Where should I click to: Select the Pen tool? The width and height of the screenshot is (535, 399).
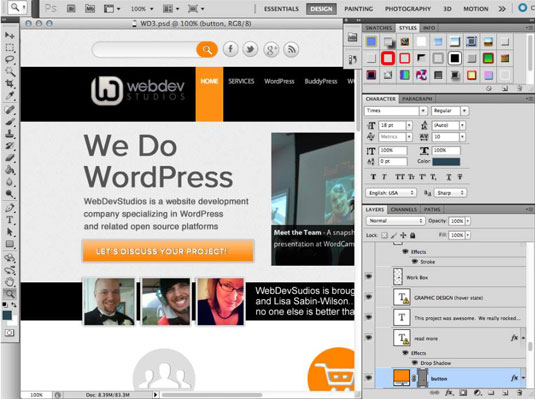pos(10,208)
